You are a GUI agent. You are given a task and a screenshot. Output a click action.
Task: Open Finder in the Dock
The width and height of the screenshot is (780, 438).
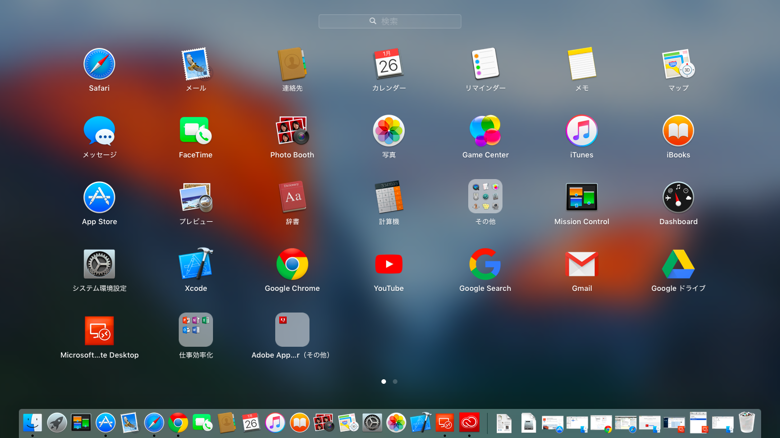pyautogui.click(x=32, y=423)
